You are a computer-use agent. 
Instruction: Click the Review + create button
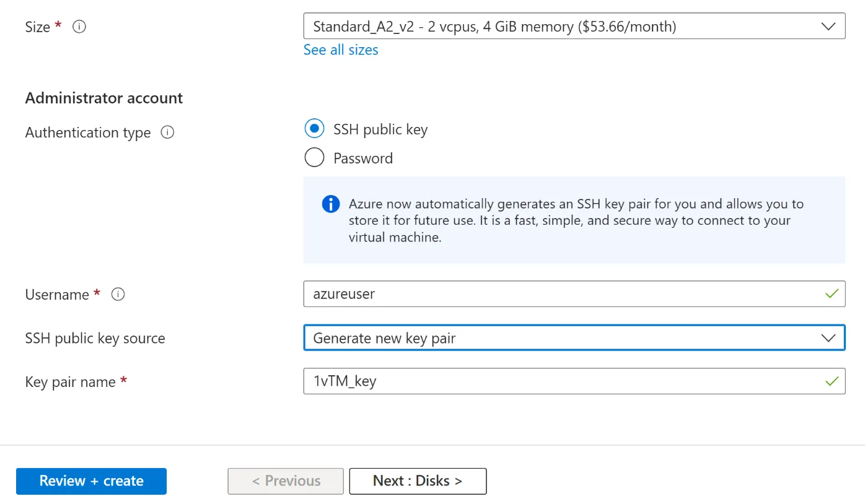pos(91,481)
